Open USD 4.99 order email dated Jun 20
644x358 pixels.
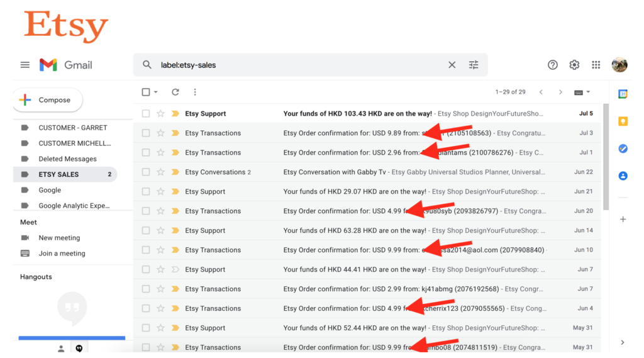367,211
